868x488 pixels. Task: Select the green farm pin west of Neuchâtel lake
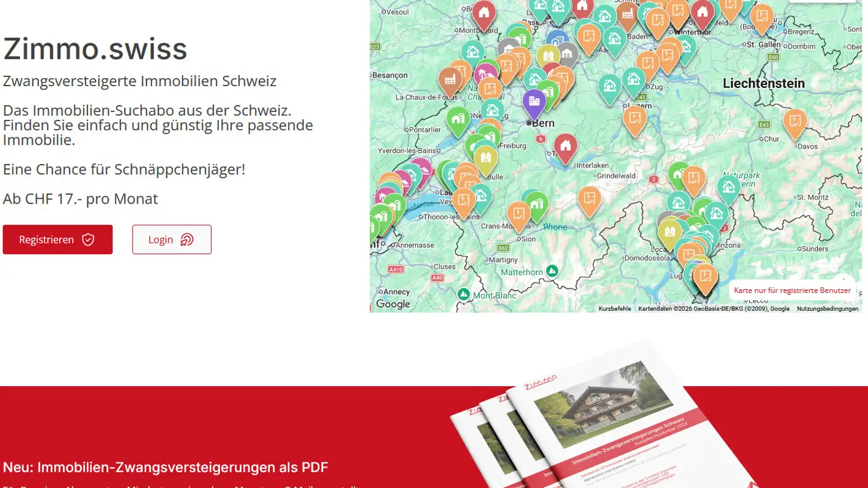(459, 121)
